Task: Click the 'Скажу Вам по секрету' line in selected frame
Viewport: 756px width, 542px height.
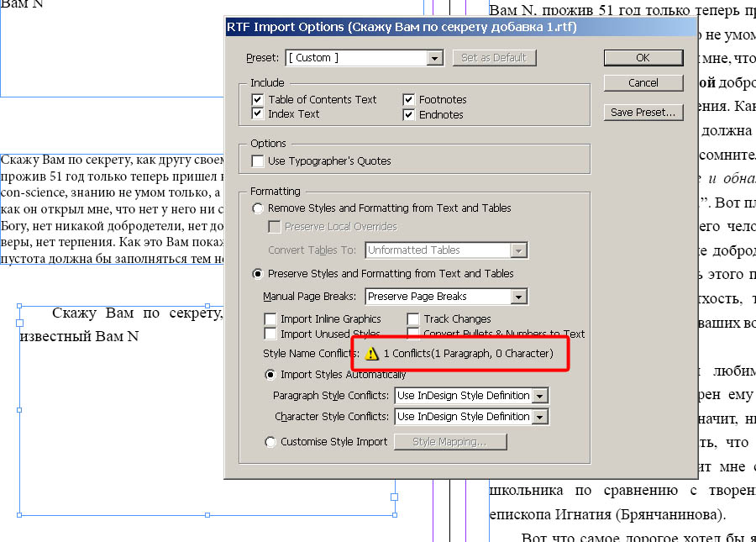Action: [137, 313]
